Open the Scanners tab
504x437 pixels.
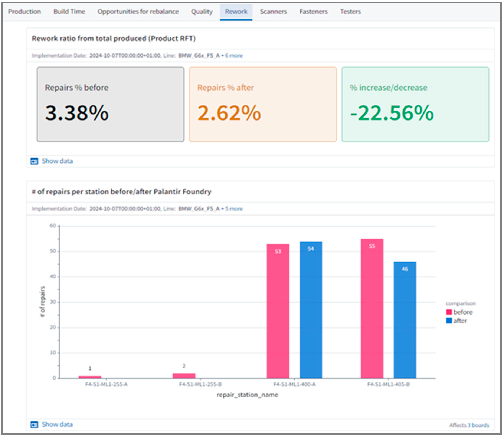[x=273, y=11]
